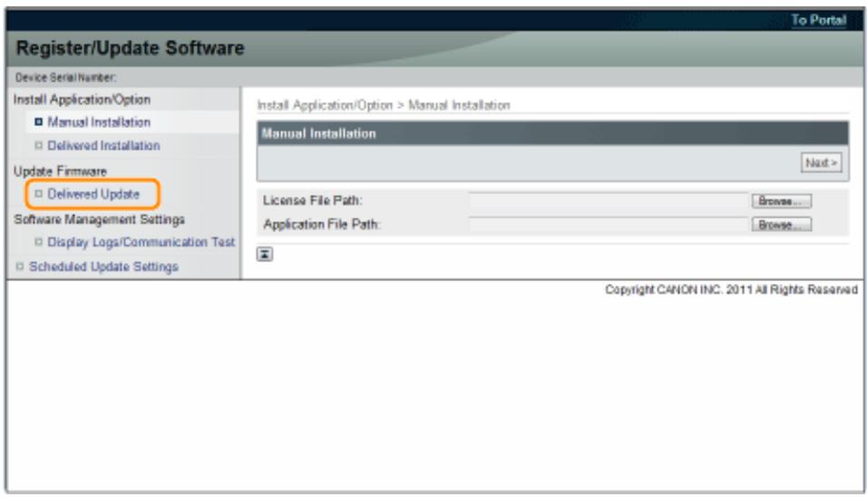Click the License File Path input field
Image resolution: width=868 pixels, height=497 pixels.
tap(609, 200)
